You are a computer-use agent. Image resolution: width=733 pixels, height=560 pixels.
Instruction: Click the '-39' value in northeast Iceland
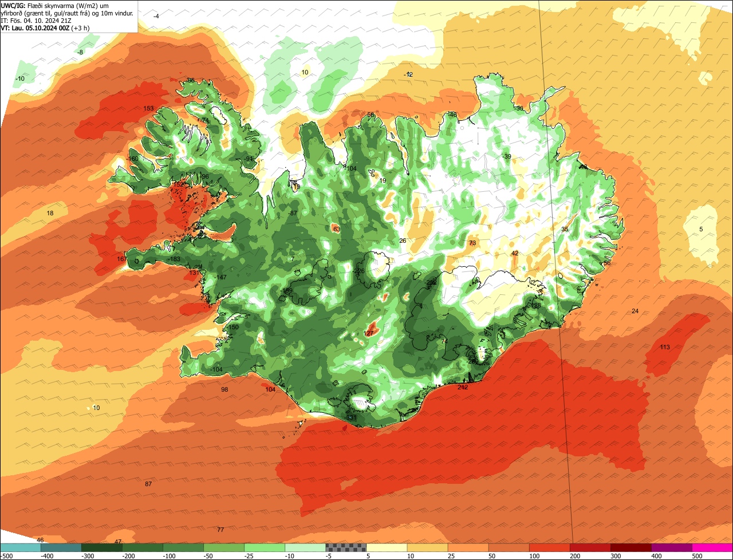click(506, 156)
